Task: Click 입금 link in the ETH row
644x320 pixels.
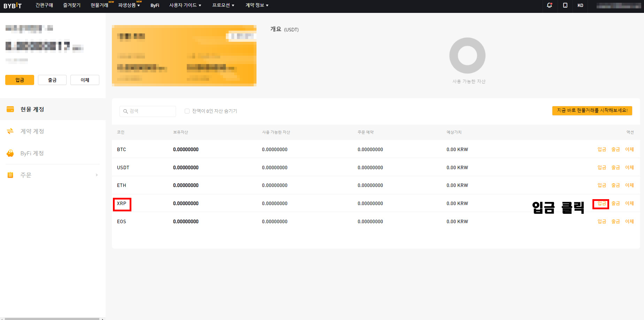Action: point(601,186)
